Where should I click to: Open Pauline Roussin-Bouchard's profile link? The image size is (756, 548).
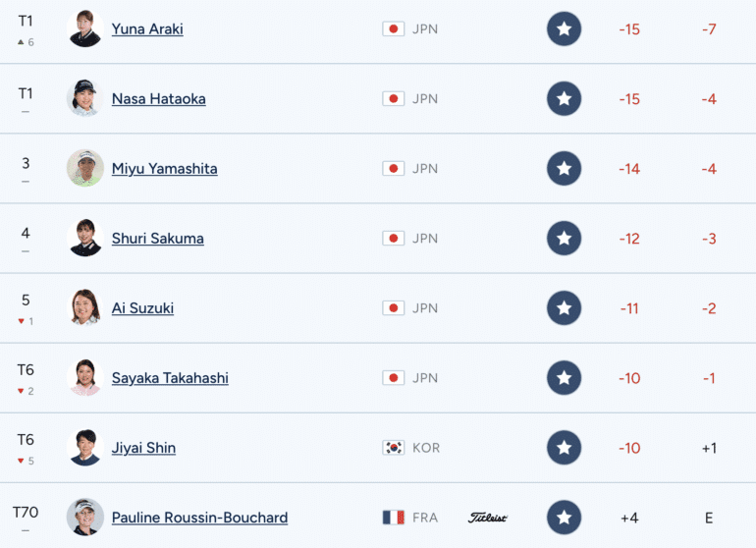click(x=199, y=518)
